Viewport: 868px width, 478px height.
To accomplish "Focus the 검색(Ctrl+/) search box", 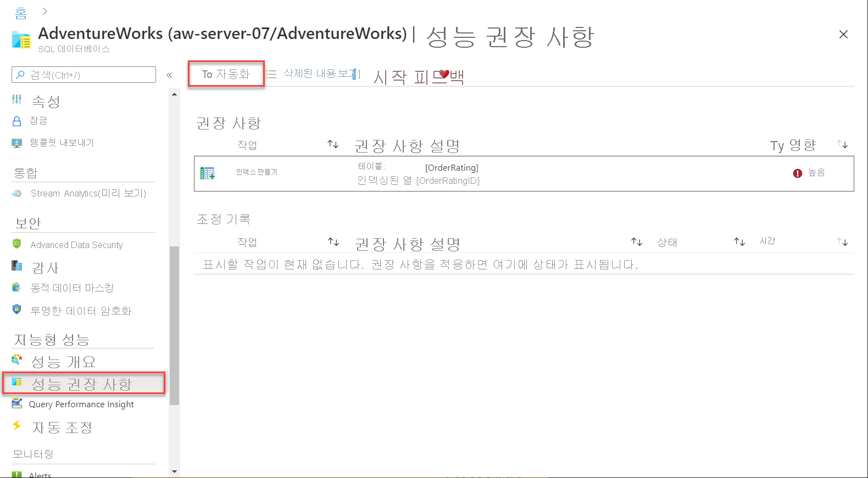I will tap(84, 75).
